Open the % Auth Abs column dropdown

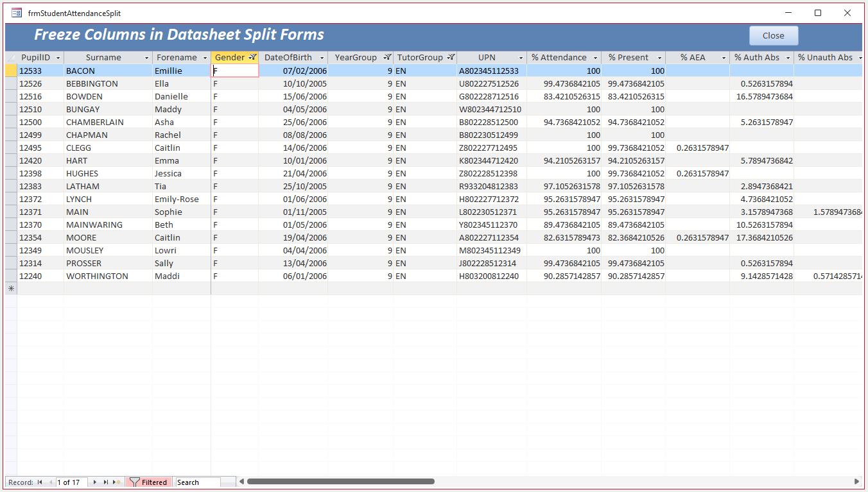(x=788, y=58)
